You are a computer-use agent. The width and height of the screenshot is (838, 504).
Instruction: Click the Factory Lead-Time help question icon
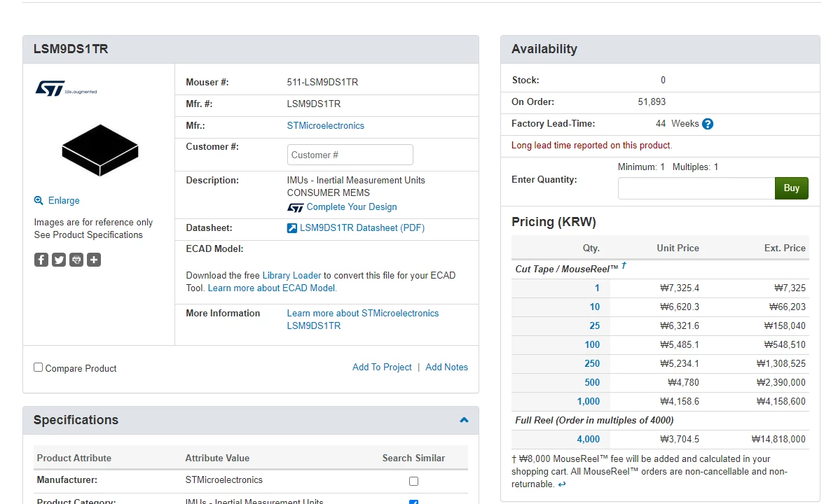point(708,124)
